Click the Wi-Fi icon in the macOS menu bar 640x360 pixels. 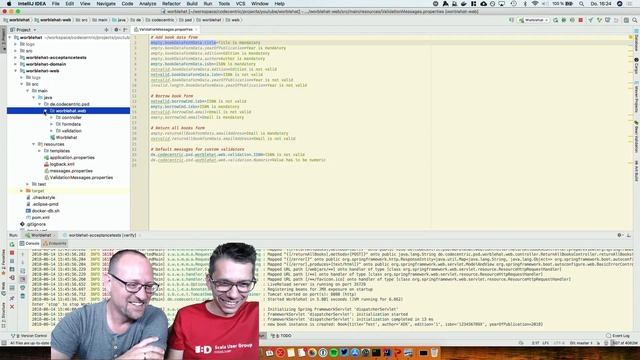coord(535,4)
